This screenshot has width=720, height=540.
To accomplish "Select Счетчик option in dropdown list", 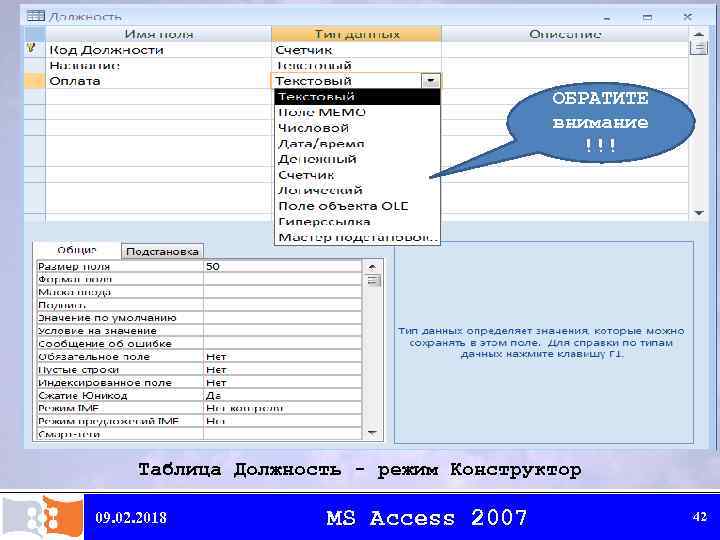I will (x=357, y=175).
